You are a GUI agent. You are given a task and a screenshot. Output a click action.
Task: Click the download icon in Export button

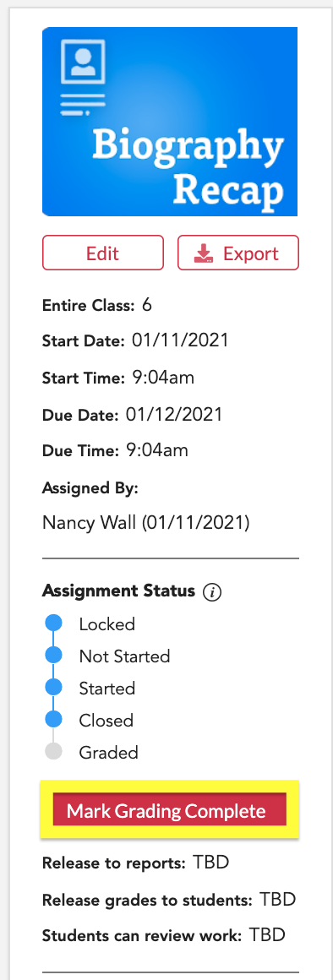205,253
